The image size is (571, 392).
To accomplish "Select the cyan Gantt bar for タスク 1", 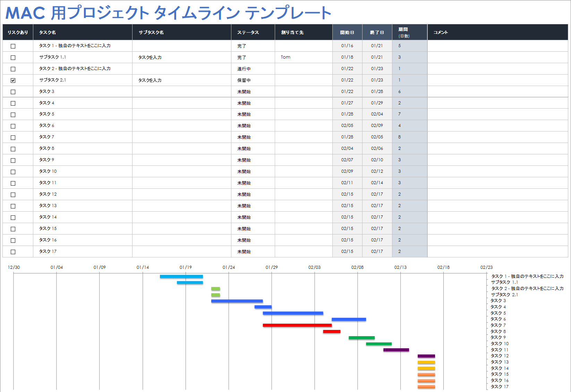I will (181, 276).
